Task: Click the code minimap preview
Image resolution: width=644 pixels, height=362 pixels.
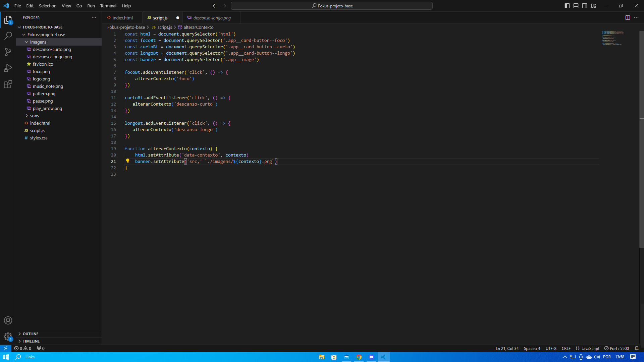Action: [x=612, y=38]
